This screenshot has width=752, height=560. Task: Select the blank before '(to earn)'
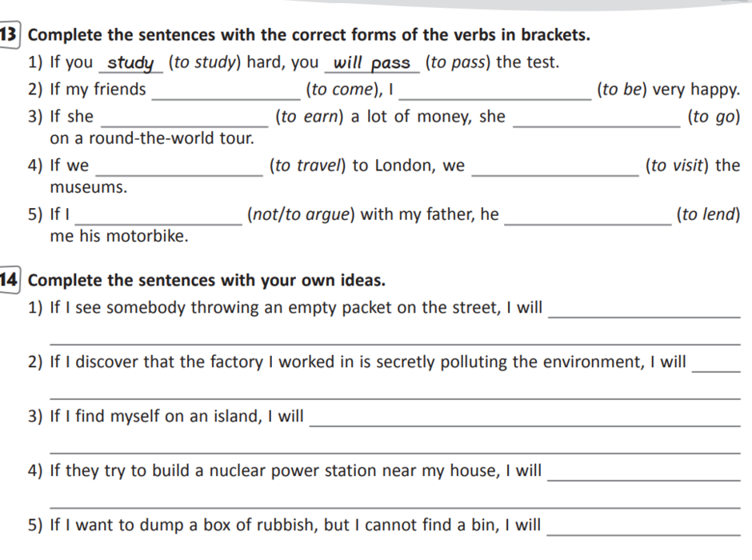[x=185, y=118]
